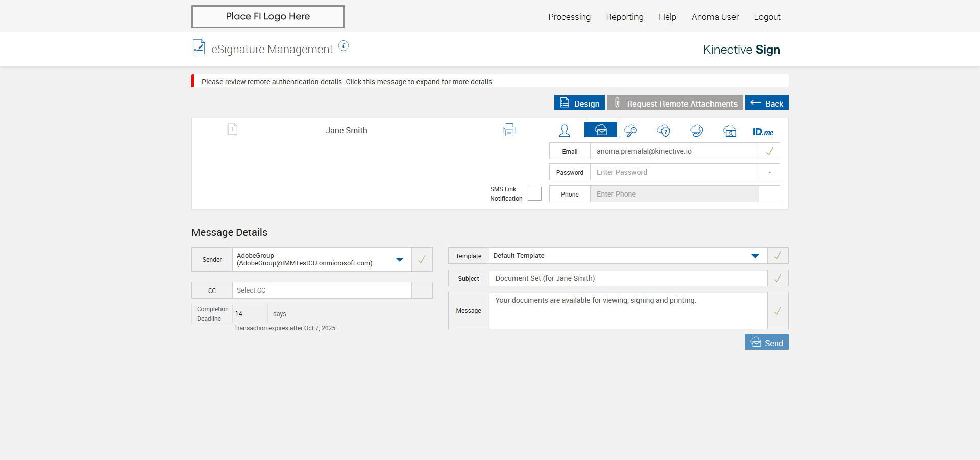This screenshot has height=460, width=980.
Task: Click the info icon beside eSignature Management
Action: (344, 46)
